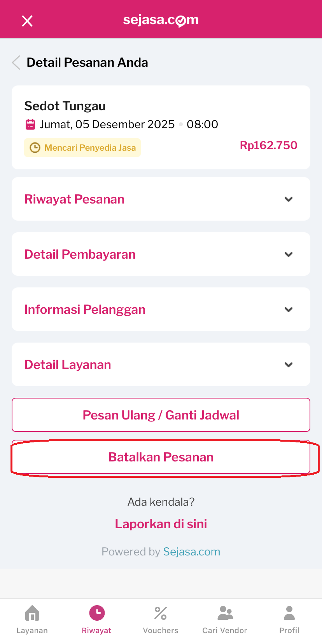Tap the back arrow beside Detail Pesanan Anda
The height and width of the screenshot is (644, 322).
click(16, 63)
